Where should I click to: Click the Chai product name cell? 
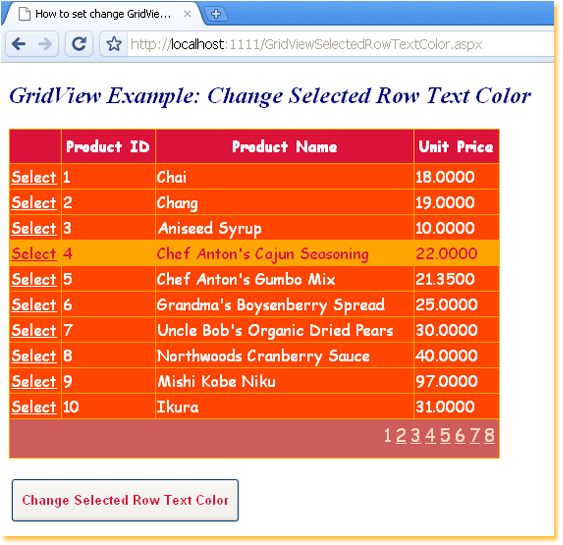coord(284,177)
